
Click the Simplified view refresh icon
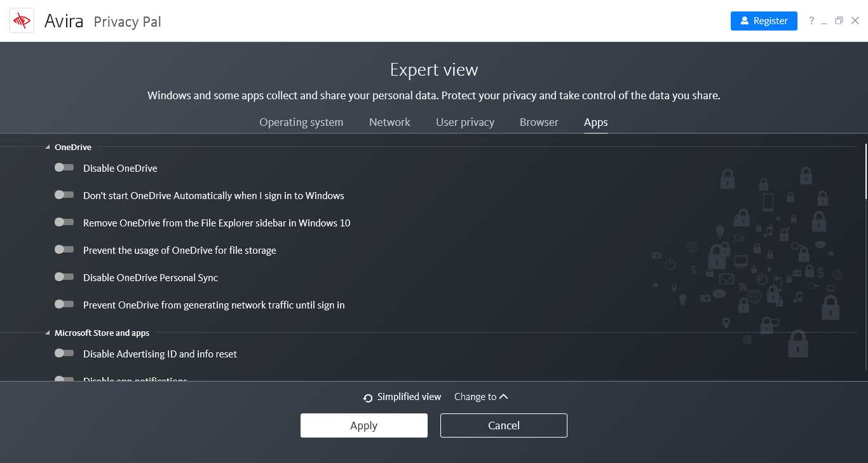368,398
